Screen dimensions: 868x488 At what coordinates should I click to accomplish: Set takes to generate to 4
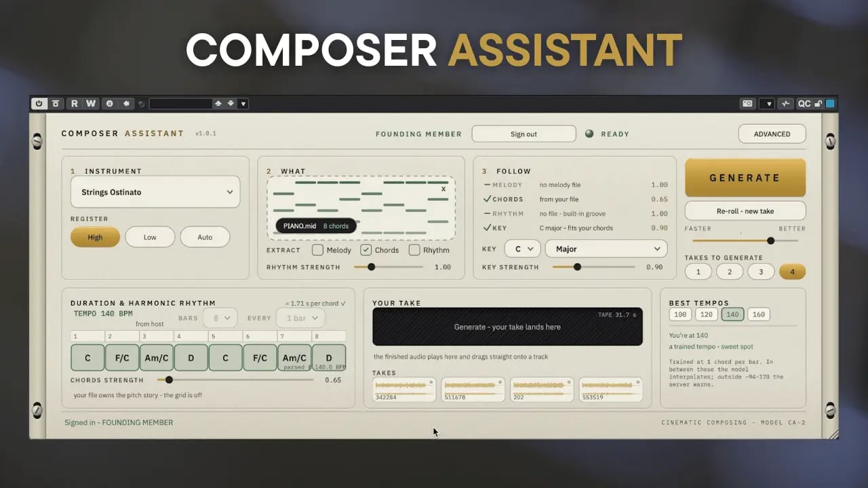pos(792,272)
